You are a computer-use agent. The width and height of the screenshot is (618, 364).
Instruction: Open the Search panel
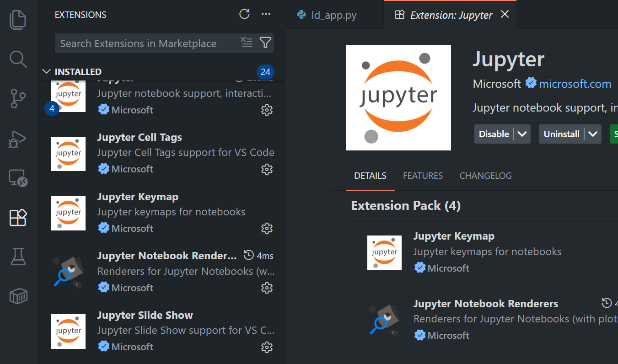tap(18, 59)
